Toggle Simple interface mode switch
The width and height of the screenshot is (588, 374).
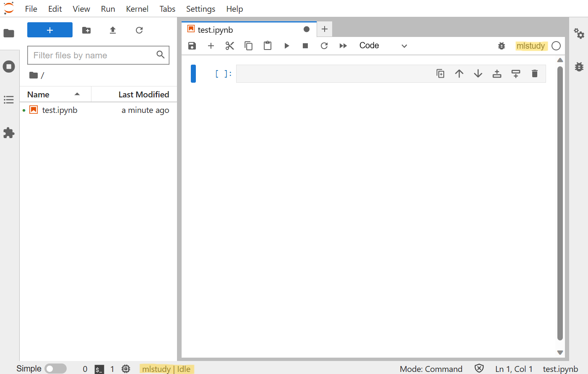tap(55, 369)
